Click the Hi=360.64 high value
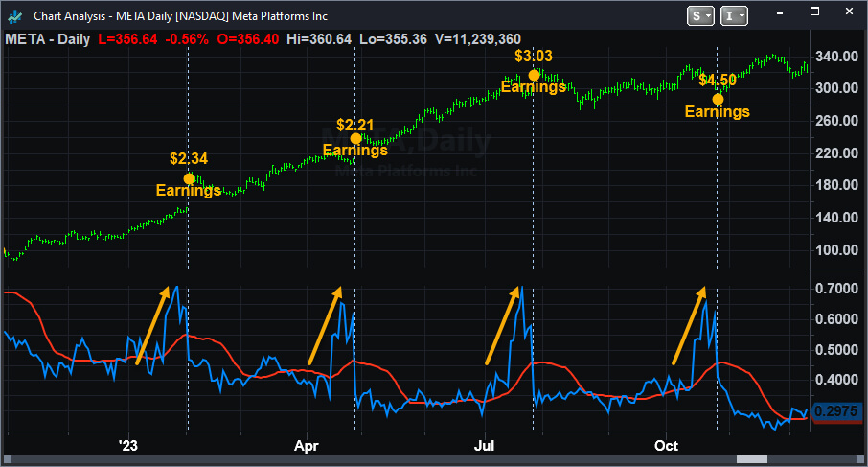This screenshot has height=467, width=868. 319,39
